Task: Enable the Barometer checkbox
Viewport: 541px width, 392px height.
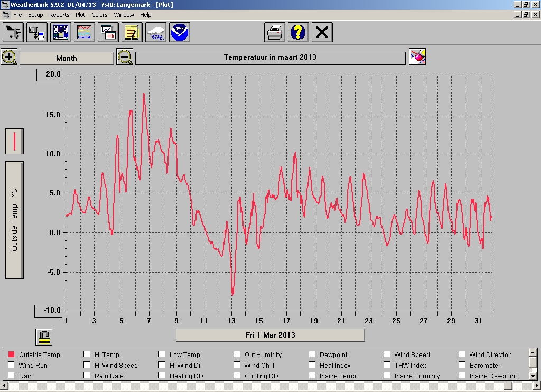Action: coord(462,365)
